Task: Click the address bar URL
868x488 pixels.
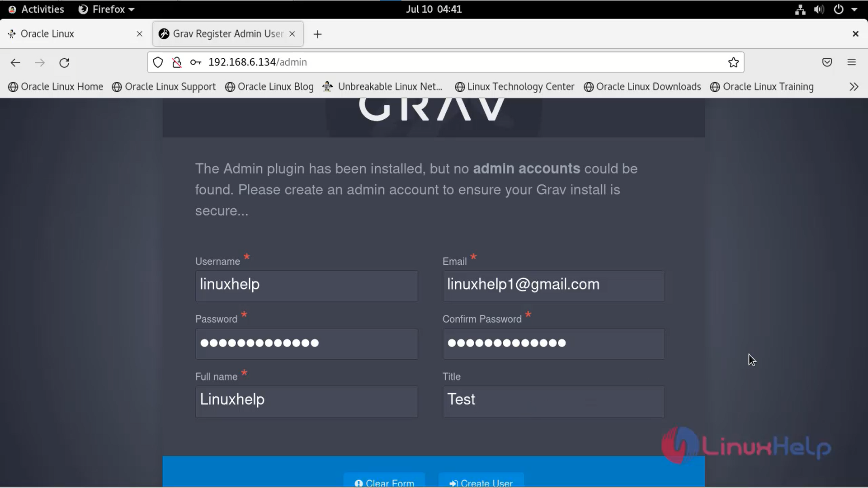Action: [x=257, y=62]
